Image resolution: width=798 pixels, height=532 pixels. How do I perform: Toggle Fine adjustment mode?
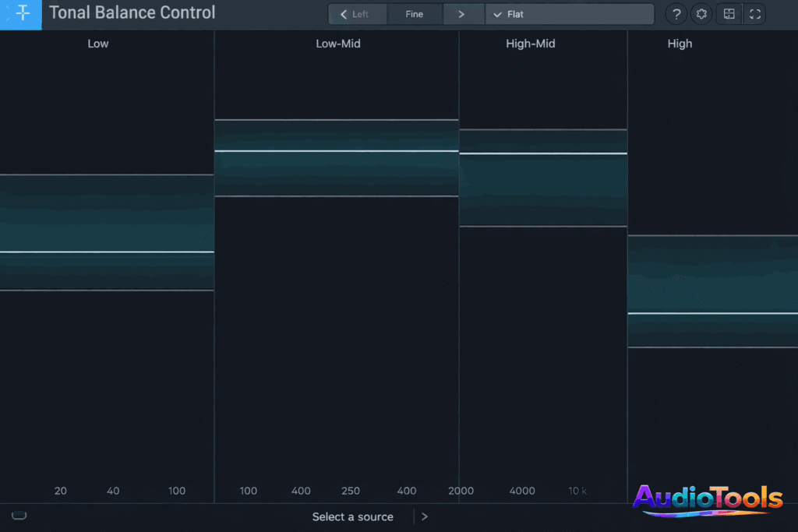[x=415, y=14]
